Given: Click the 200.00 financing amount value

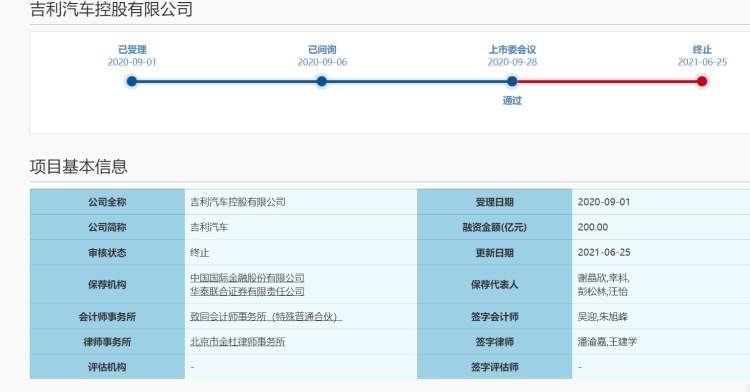Looking at the screenshot, I should click(593, 227).
